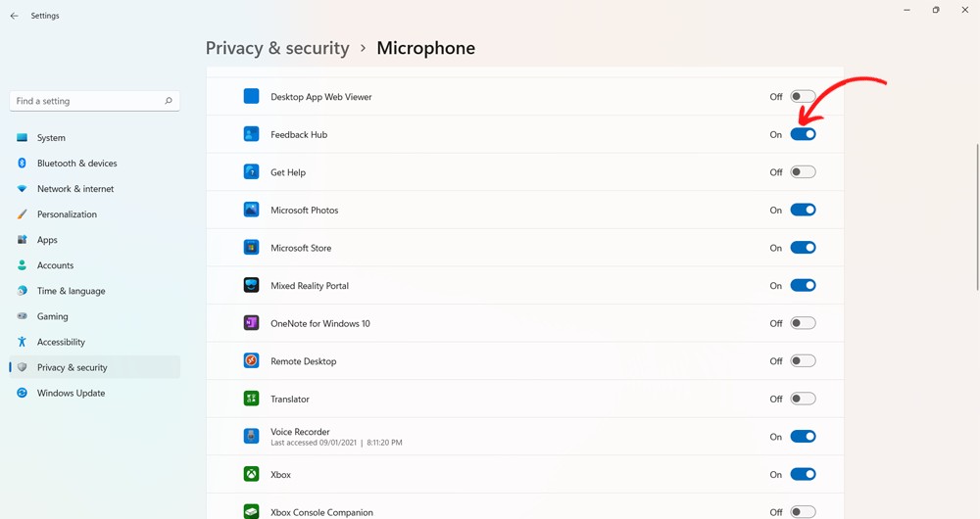This screenshot has width=980, height=519.
Task: Open Apps settings page
Action: click(x=95, y=240)
